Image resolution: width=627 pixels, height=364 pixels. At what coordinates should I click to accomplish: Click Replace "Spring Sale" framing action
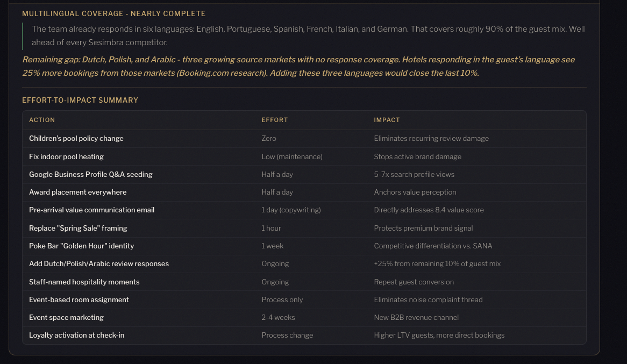coord(78,228)
